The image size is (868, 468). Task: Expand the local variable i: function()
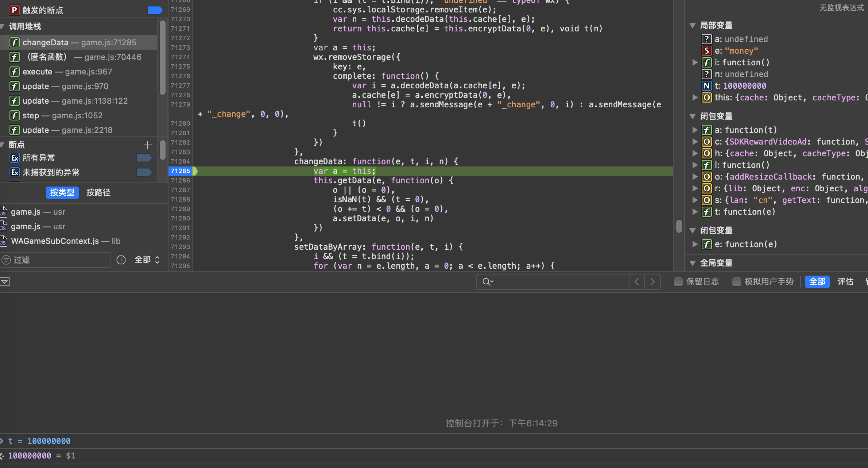tap(695, 62)
